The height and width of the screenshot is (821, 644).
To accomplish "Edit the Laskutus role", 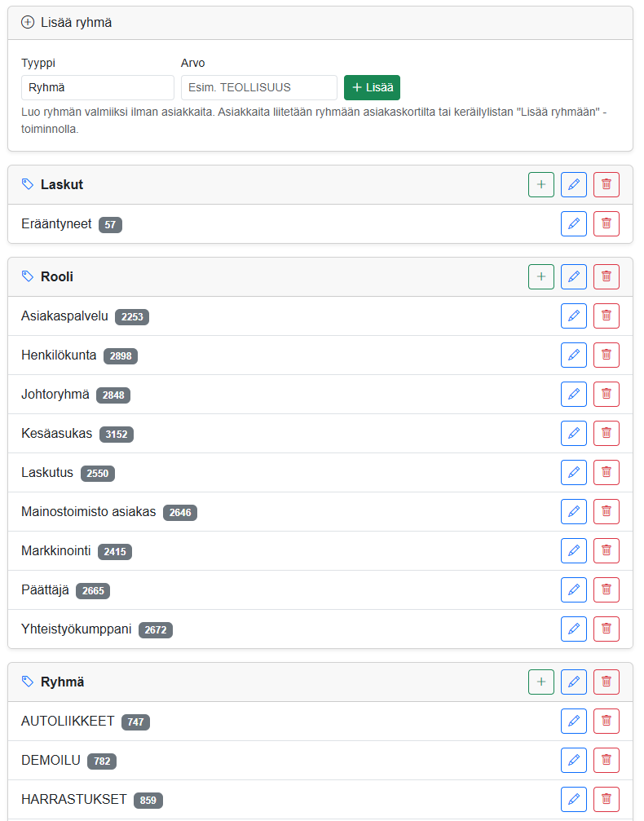I will [574, 472].
